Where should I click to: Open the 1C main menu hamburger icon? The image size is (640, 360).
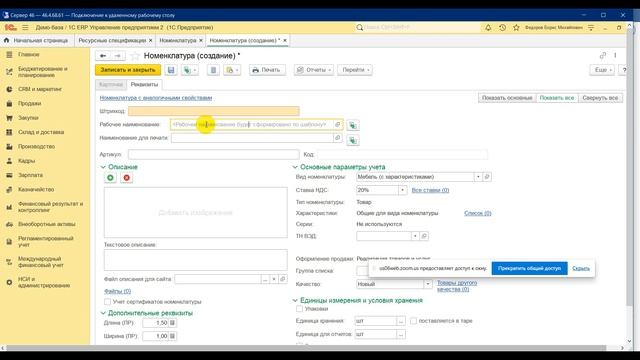(x=25, y=27)
